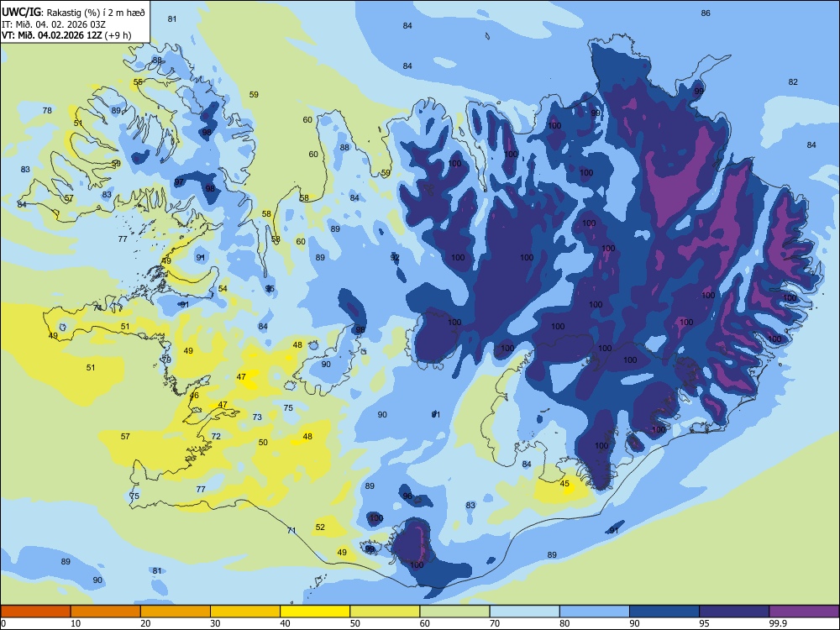This screenshot has width=840, height=630.
Task: Click the legend scale label "20"
Action: tap(145, 623)
